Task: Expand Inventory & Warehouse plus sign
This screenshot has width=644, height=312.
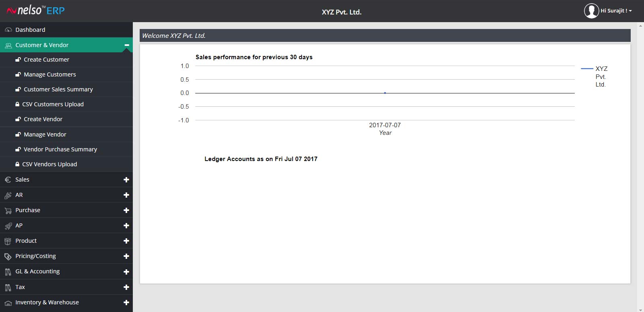Action: click(x=126, y=302)
